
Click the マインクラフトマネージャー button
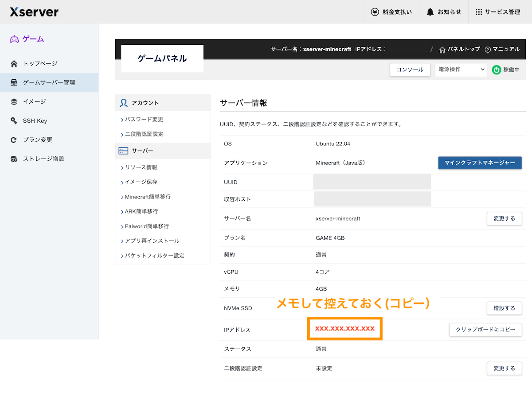pos(480,163)
